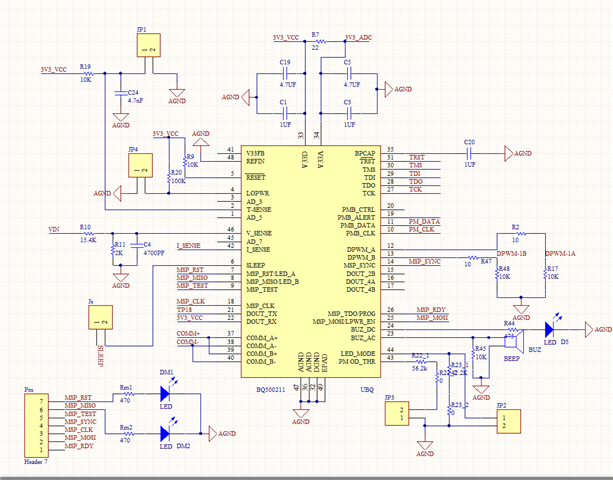Click the BEEP label under buzzer

(512, 358)
